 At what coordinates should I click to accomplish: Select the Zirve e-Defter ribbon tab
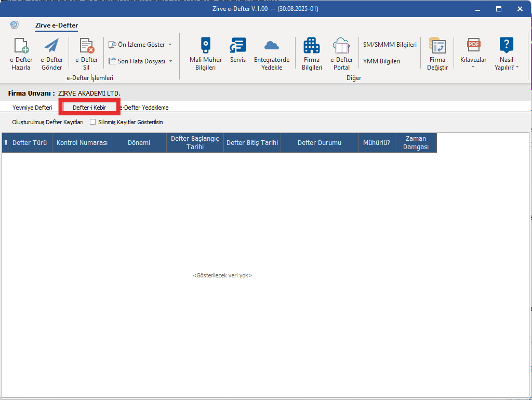[x=57, y=25]
